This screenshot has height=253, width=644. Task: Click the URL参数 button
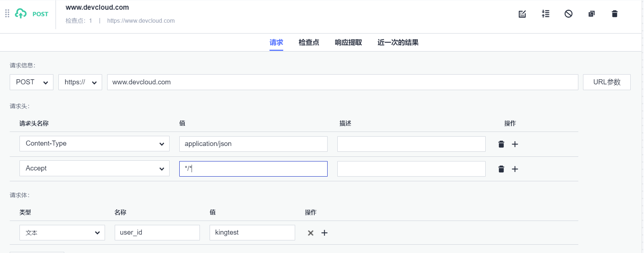point(606,82)
